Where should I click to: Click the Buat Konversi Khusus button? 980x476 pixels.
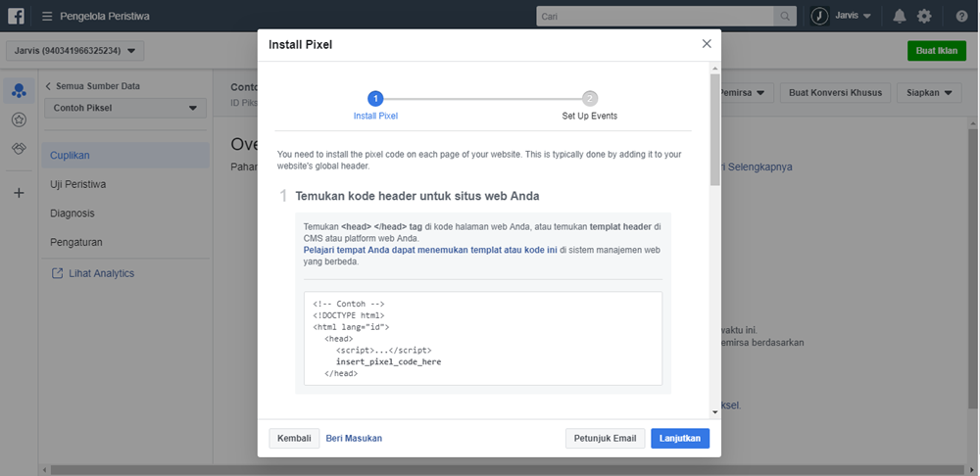tap(835, 92)
